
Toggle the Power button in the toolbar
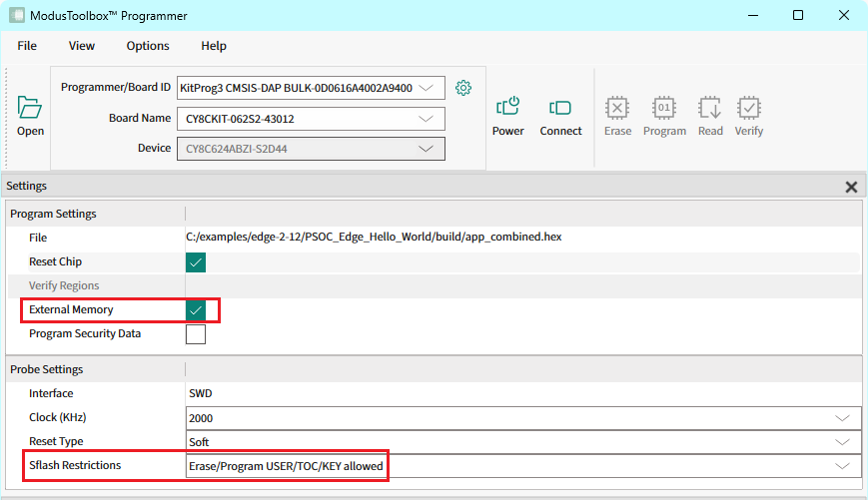click(x=507, y=108)
